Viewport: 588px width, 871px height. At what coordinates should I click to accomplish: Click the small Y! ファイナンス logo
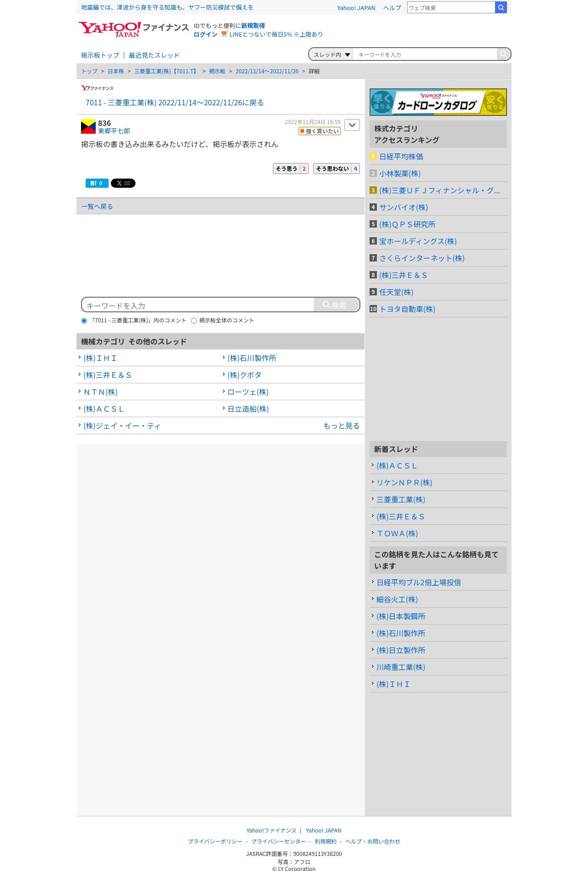[97, 88]
